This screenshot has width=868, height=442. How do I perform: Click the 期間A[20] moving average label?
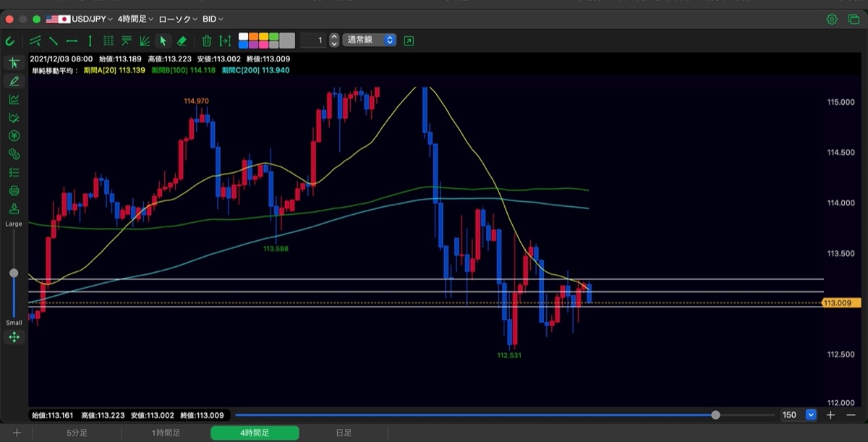(x=114, y=70)
